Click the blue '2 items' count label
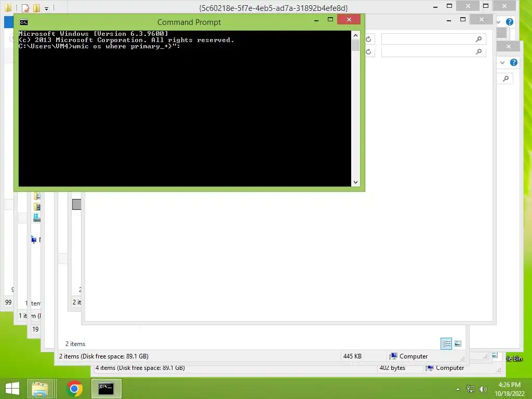Viewport: 532px width, 399px height. pos(75,344)
